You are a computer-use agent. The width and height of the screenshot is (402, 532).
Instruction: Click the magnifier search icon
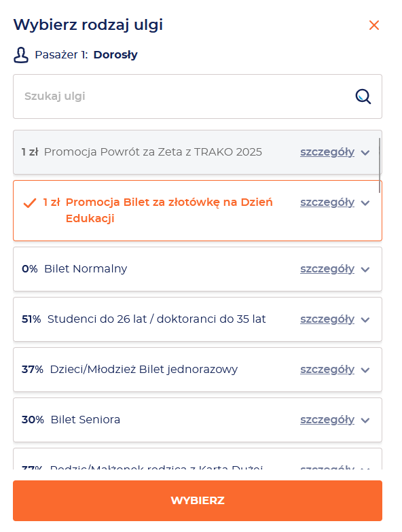click(363, 96)
